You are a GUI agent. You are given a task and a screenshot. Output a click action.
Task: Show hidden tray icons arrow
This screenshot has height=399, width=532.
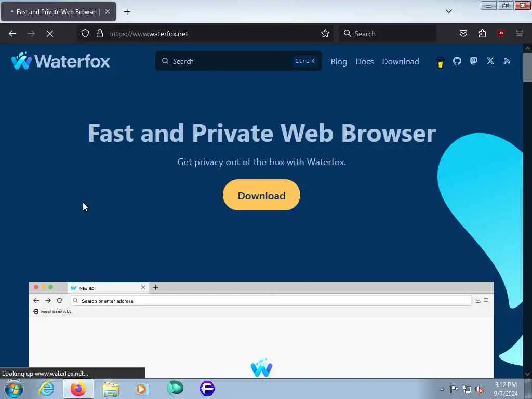coord(442,389)
